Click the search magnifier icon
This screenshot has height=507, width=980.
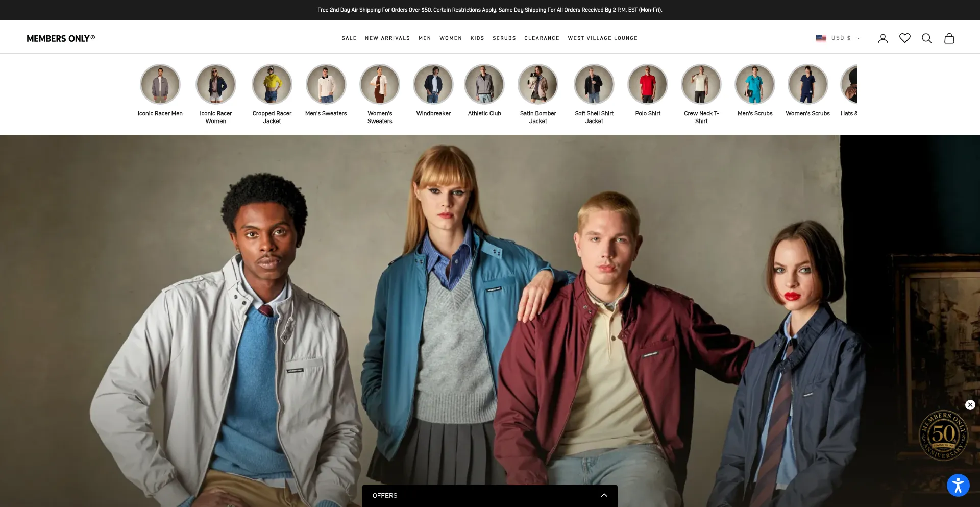[926, 38]
